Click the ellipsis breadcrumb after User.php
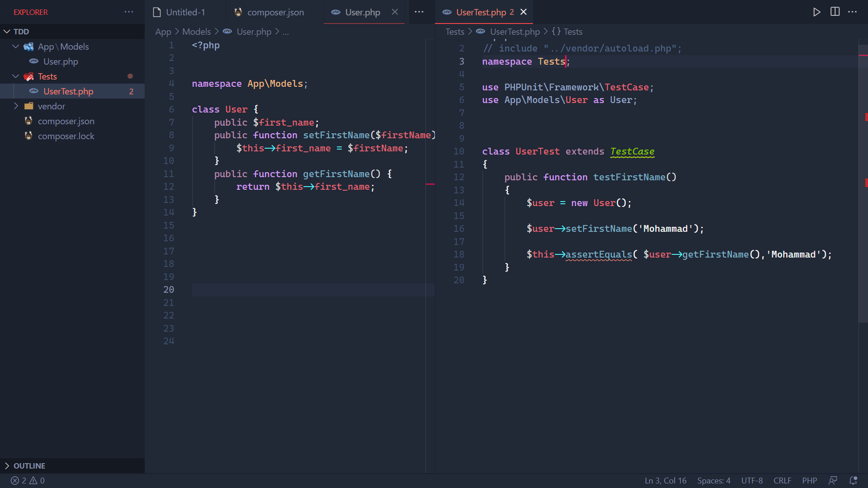The image size is (868, 488). pyautogui.click(x=286, y=32)
